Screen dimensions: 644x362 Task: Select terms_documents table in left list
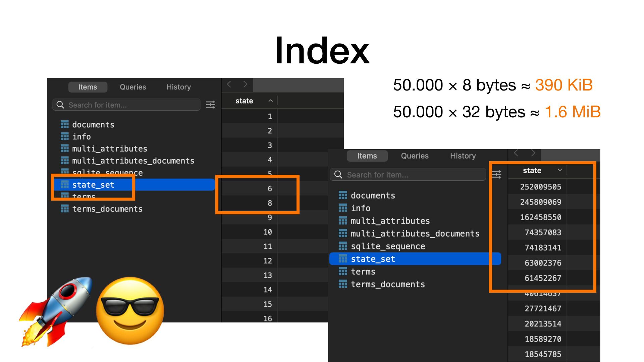click(107, 209)
